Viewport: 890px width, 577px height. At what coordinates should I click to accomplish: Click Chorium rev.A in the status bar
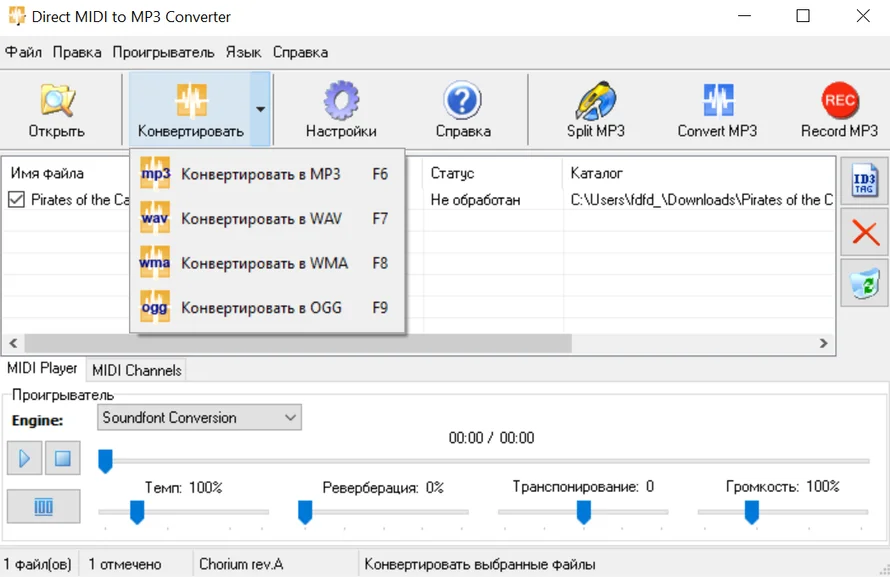click(x=241, y=565)
